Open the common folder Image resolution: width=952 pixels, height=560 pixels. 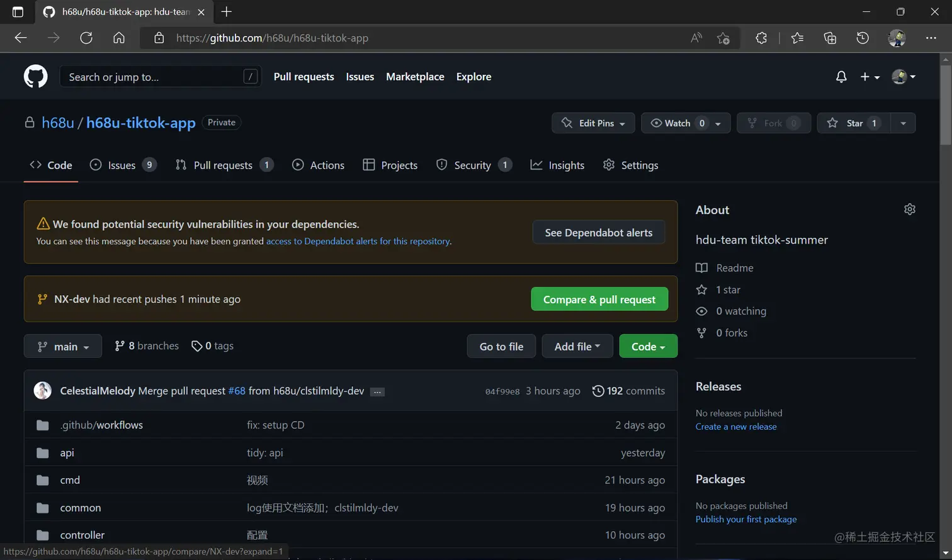81,508
